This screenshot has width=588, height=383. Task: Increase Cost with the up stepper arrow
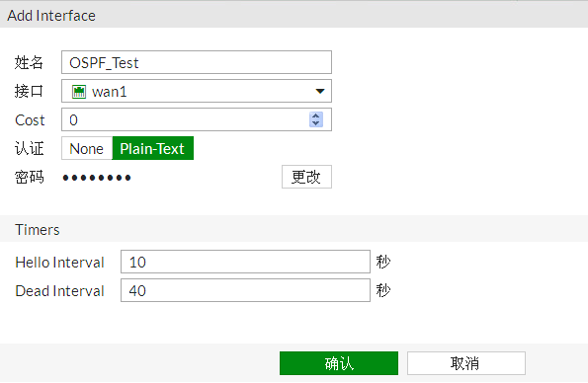[316, 116]
